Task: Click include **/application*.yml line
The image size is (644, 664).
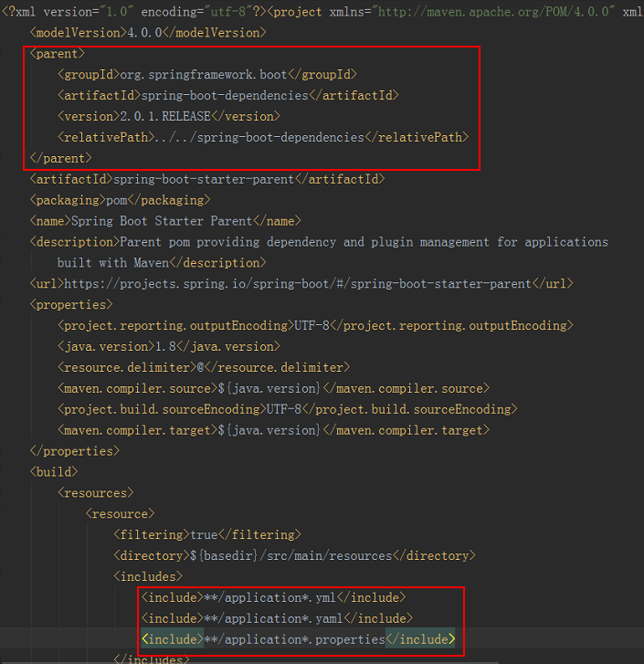Action: pos(273,598)
